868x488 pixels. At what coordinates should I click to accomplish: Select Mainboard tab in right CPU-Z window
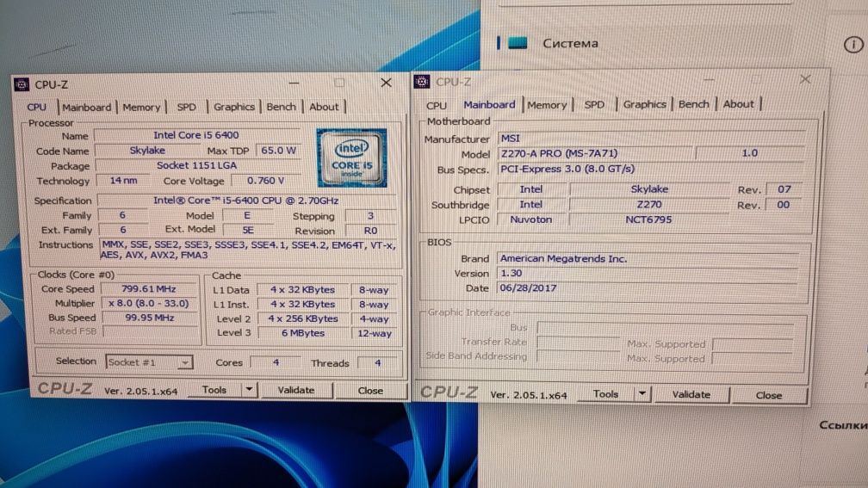(489, 105)
